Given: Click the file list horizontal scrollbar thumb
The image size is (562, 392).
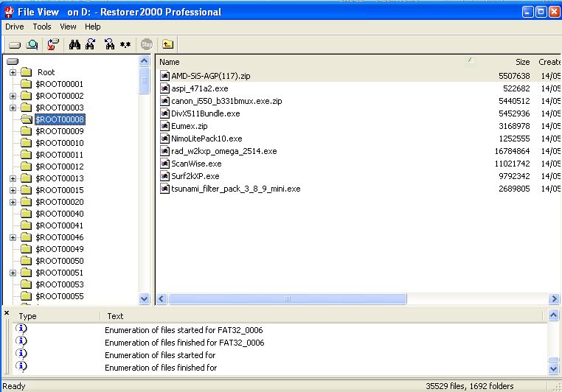Looking at the screenshot, I should (x=288, y=298).
